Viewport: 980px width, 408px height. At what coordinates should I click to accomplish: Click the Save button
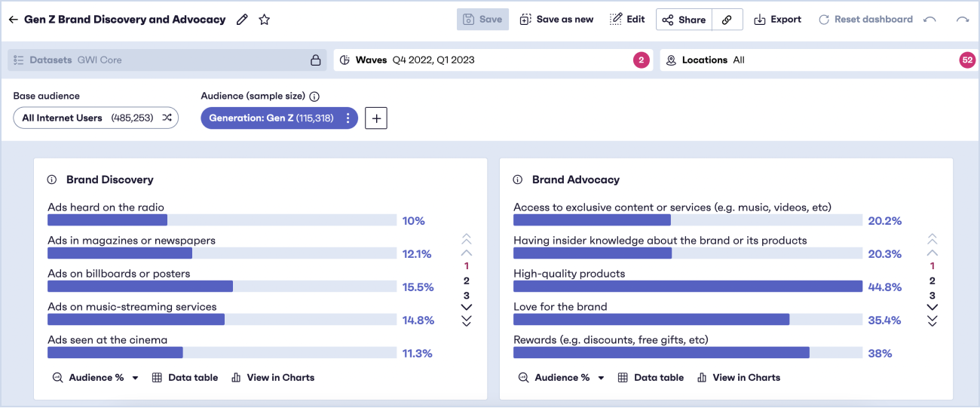pos(482,20)
